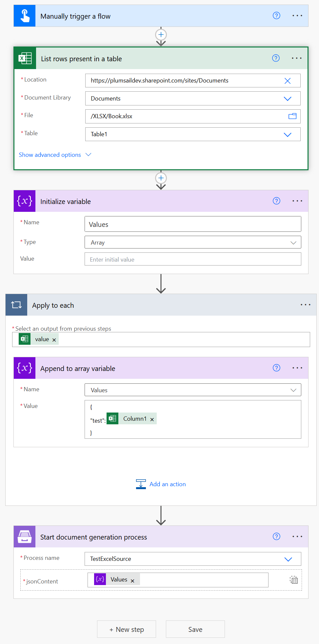Expand the Document Library dropdown
Image resolution: width=319 pixels, height=644 pixels.
point(288,99)
